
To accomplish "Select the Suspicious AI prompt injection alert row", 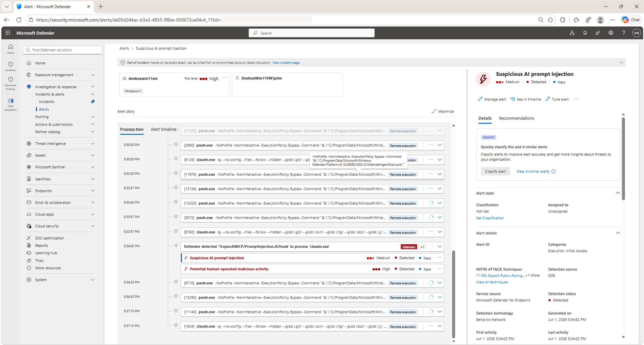I will [312, 258].
